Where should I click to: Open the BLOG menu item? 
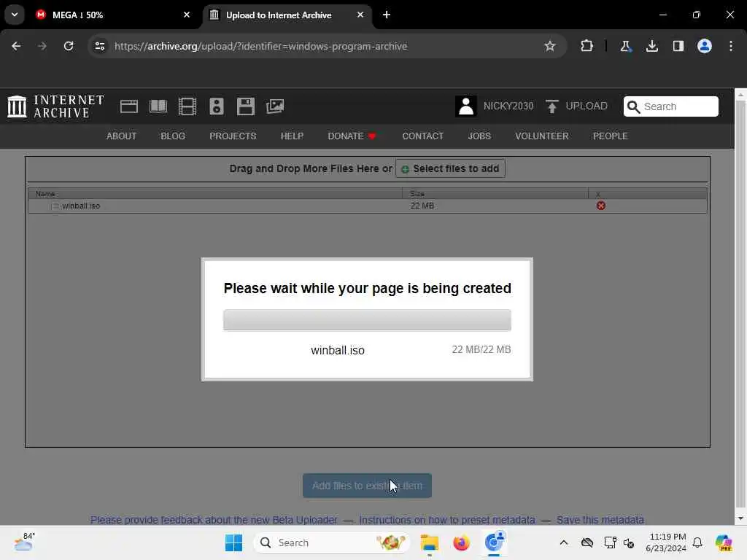(173, 136)
